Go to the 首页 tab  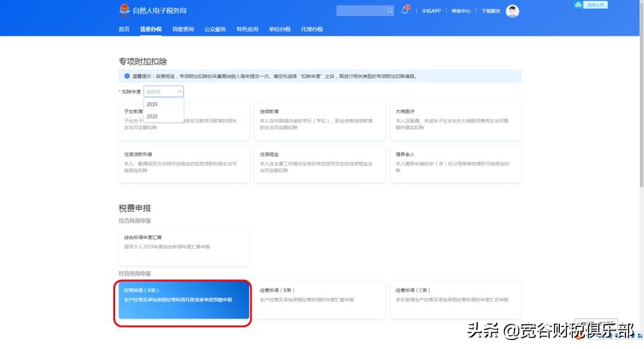(123, 28)
